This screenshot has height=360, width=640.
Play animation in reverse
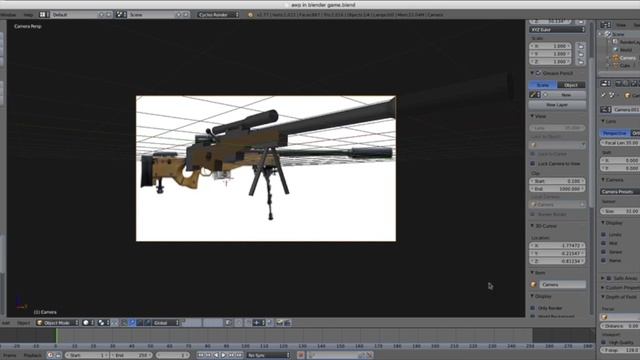pos(216,355)
